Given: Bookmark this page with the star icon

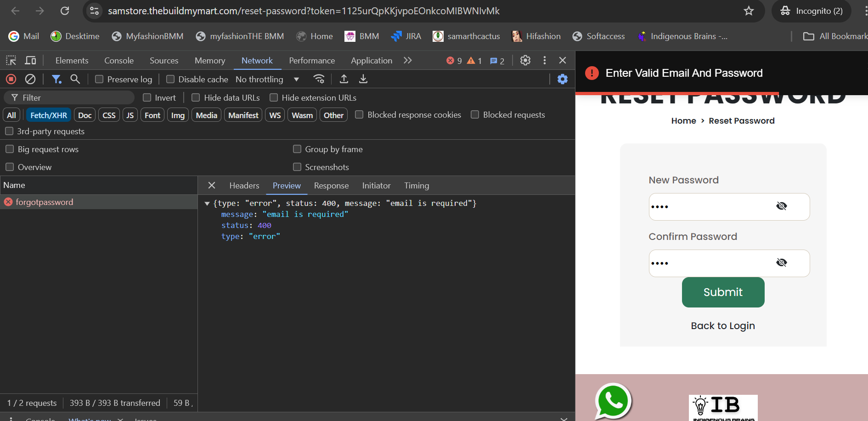Looking at the screenshot, I should click(x=749, y=11).
